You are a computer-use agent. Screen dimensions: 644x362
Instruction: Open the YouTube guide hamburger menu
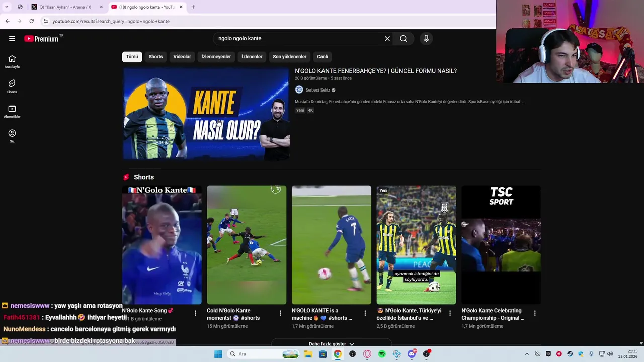(12, 39)
